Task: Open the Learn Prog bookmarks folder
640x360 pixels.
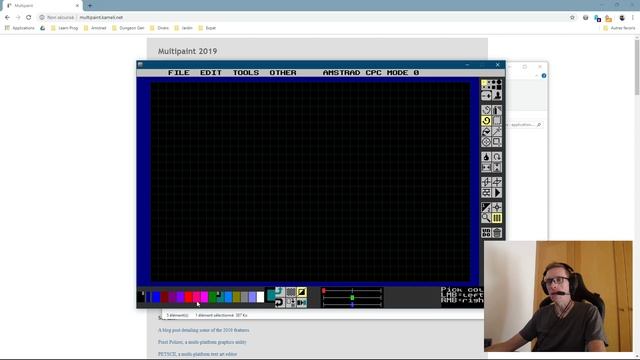Action: pyautogui.click(x=64, y=28)
